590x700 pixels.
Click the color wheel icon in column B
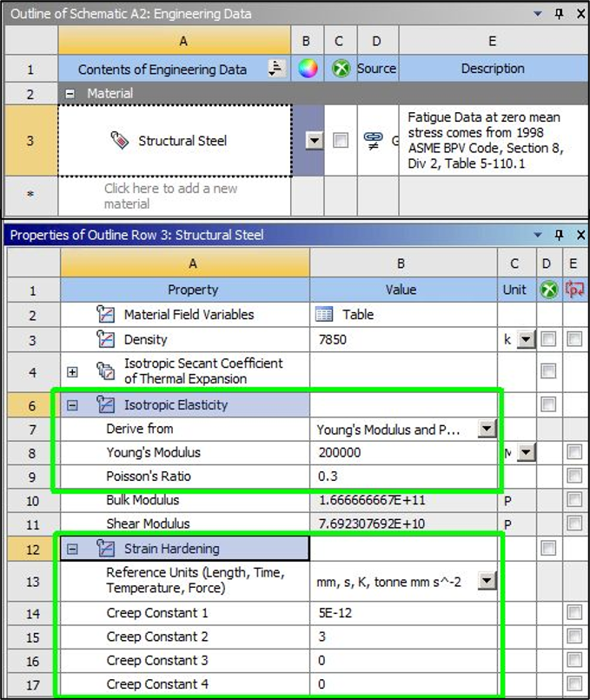point(308,69)
